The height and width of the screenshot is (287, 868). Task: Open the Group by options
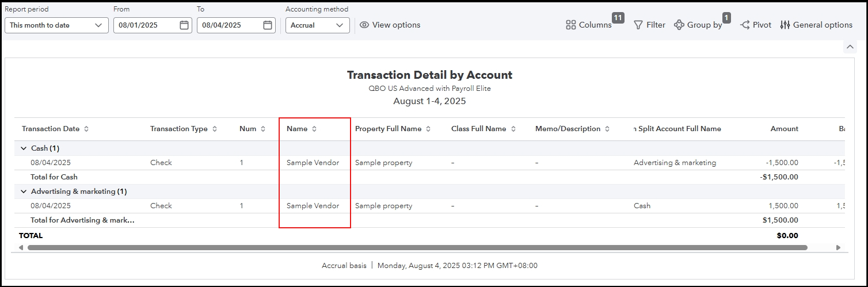point(679,25)
